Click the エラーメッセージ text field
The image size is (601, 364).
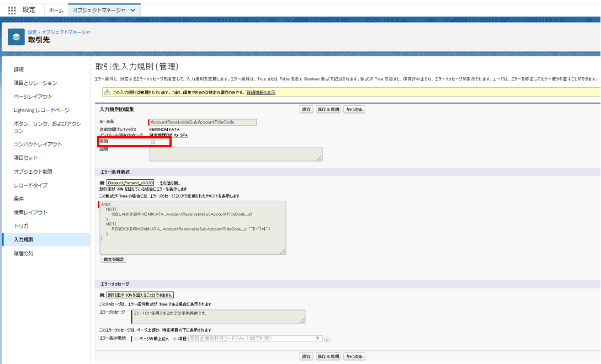coord(219,317)
